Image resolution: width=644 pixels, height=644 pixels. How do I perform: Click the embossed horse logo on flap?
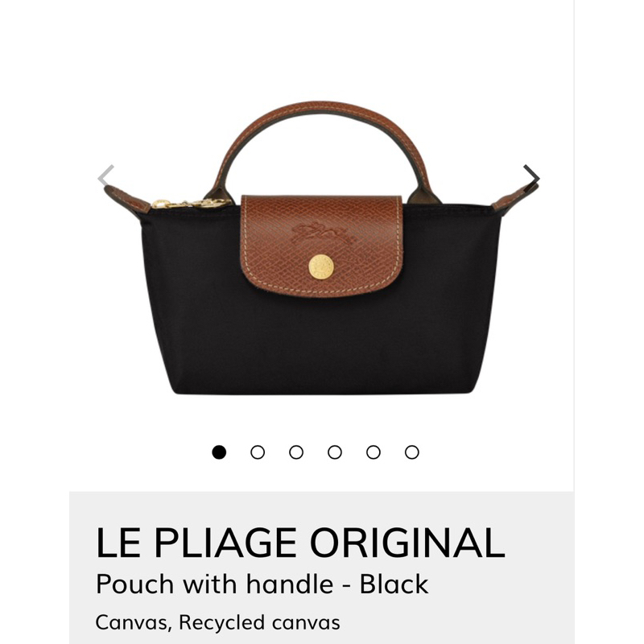point(323,233)
